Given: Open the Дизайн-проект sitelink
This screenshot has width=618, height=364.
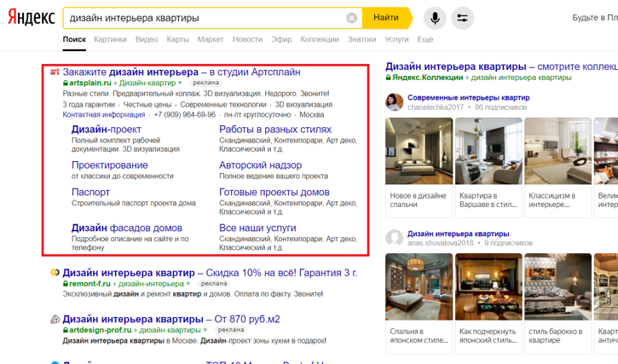Looking at the screenshot, I should tap(107, 130).
